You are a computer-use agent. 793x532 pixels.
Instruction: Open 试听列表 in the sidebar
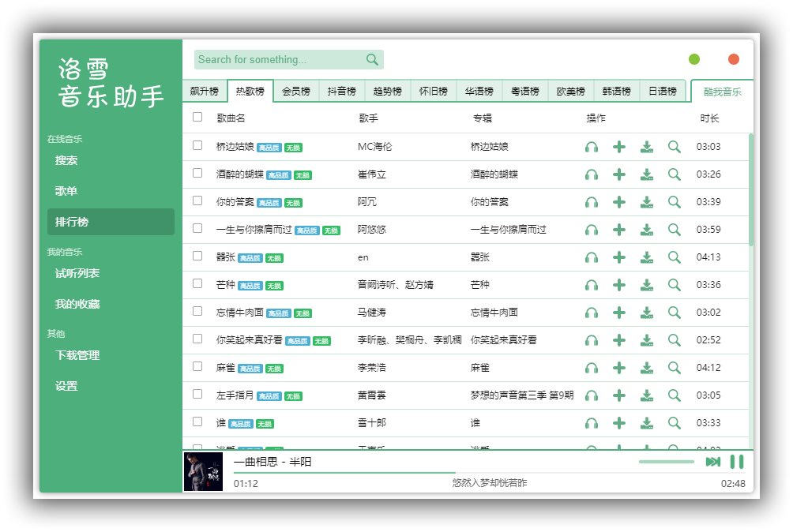[x=111, y=273]
